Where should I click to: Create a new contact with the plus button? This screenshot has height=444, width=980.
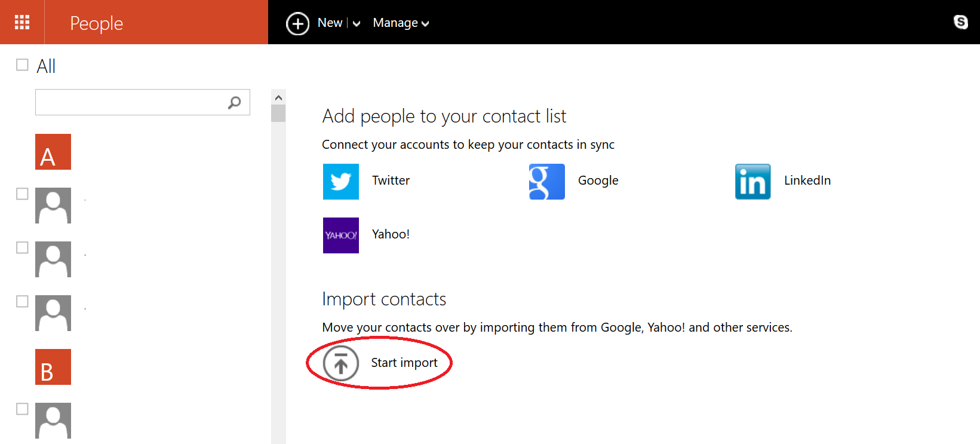click(x=297, y=23)
